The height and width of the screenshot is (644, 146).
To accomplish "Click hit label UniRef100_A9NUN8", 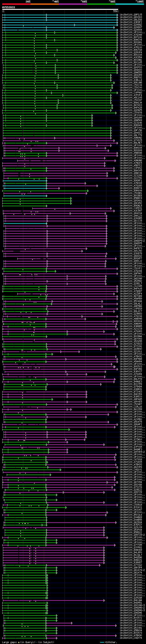I will tap(131, 161).
